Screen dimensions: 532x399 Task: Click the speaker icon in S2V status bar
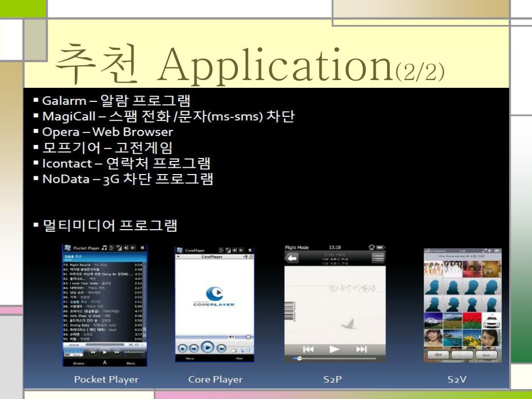489,251
